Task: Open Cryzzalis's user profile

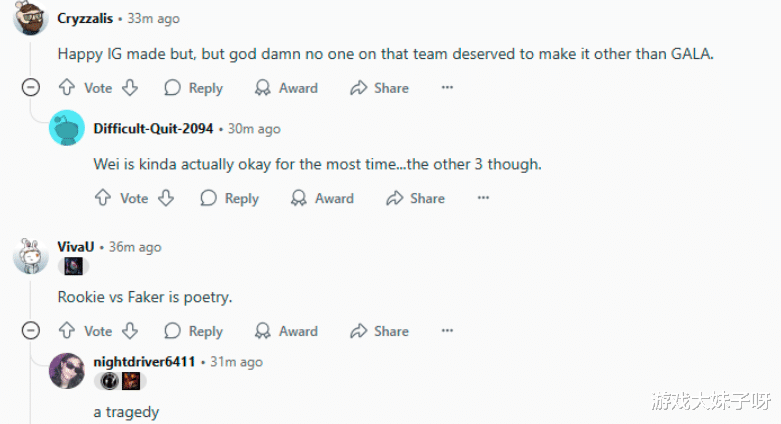Action: coord(85,18)
